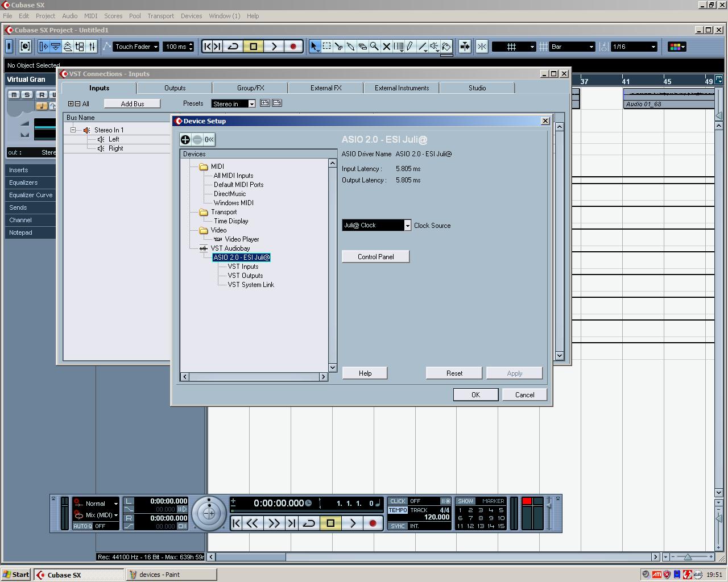Select the Mute X tool
The width and height of the screenshot is (728, 582).
point(387,47)
